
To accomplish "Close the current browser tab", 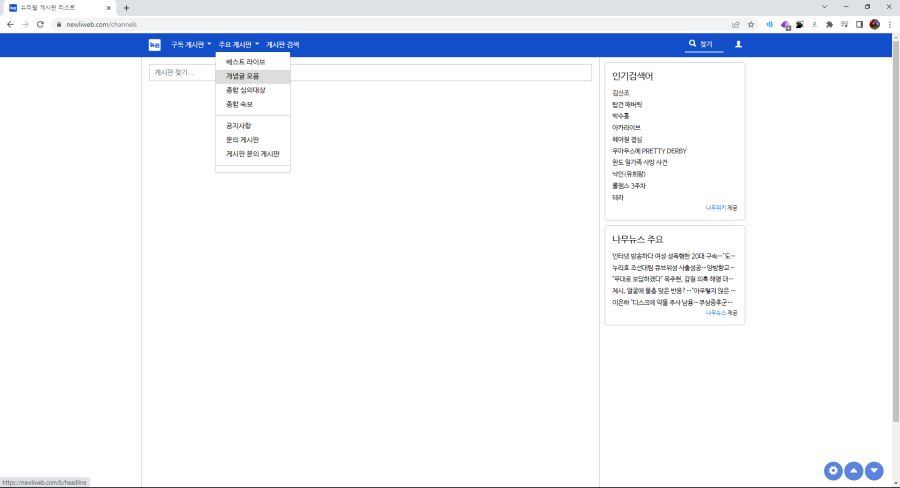I will [x=108, y=8].
